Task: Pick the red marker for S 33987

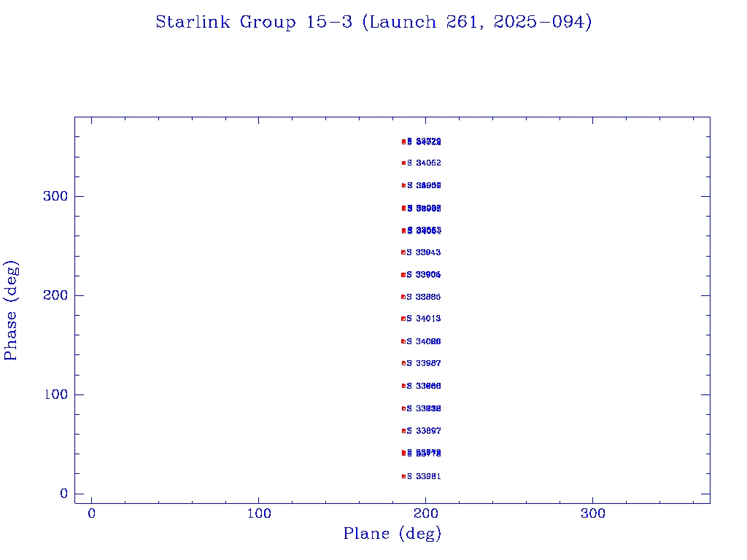Action: tap(403, 363)
